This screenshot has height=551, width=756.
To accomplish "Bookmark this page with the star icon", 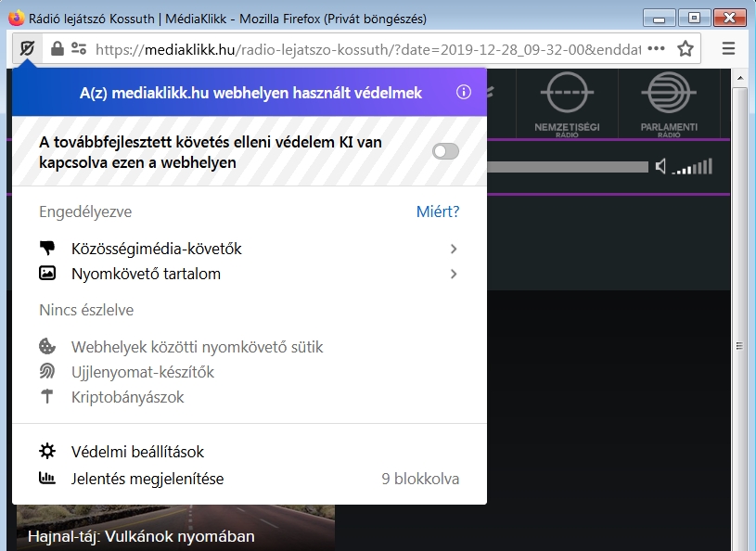I will [x=686, y=48].
